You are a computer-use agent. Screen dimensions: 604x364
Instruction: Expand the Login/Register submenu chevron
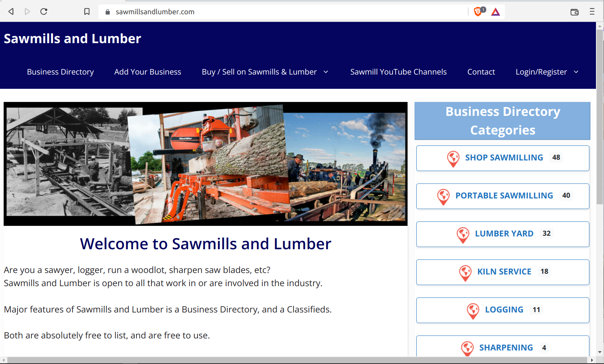point(576,72)
